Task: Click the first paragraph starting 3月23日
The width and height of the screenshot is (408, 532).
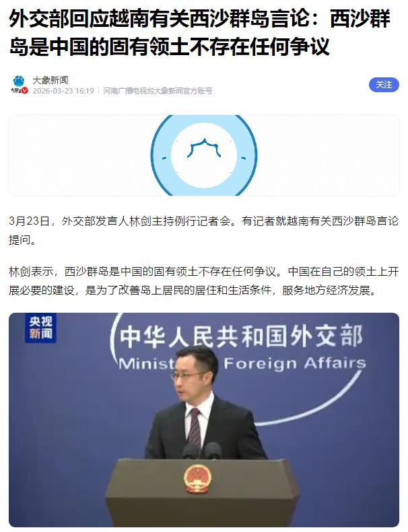Action: 204,231
